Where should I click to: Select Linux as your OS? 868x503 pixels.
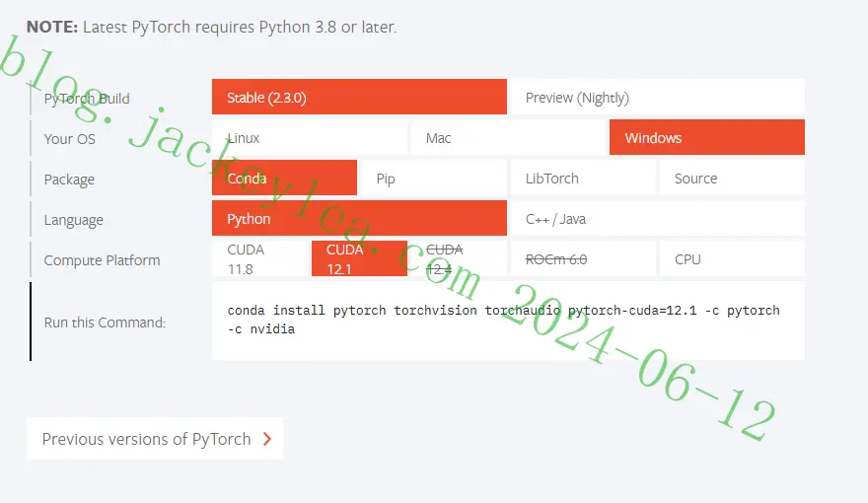point(310,137)
